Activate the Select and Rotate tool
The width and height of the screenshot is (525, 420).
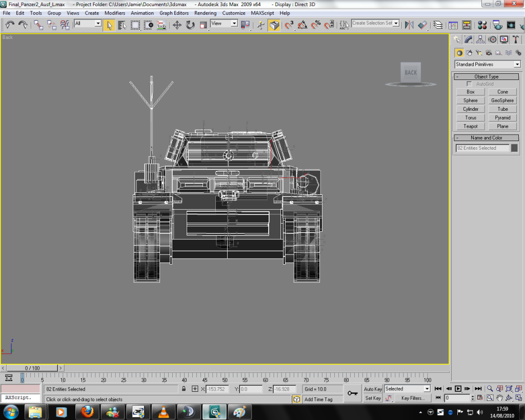click(x=190, y=25)
